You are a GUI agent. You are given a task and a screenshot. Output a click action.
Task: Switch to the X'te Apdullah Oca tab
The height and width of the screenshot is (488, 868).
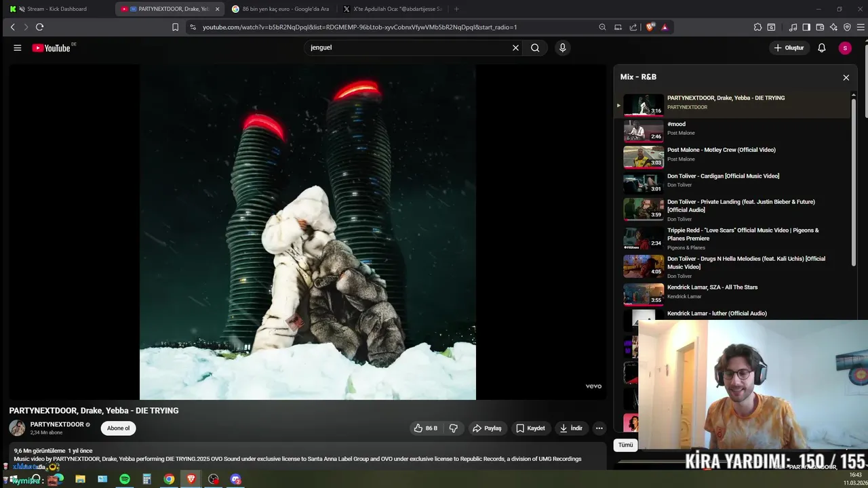[393, 9]
